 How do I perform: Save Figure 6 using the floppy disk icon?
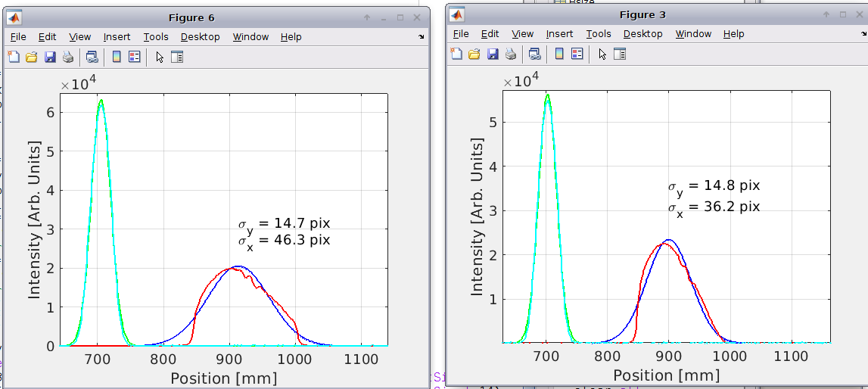50,57
